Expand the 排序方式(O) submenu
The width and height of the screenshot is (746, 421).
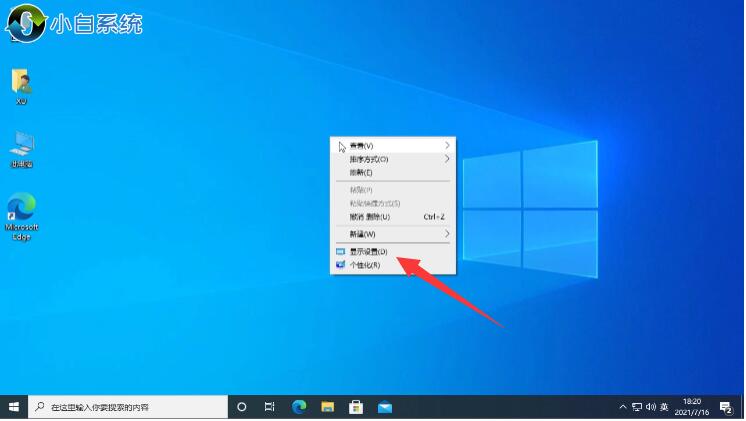coord(393,159)
